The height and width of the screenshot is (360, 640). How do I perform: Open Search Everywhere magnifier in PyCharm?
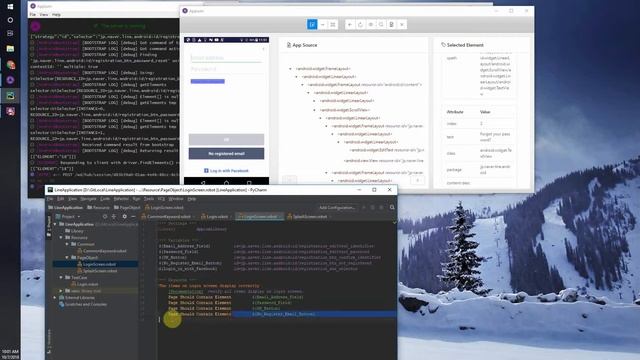[392, 207]
